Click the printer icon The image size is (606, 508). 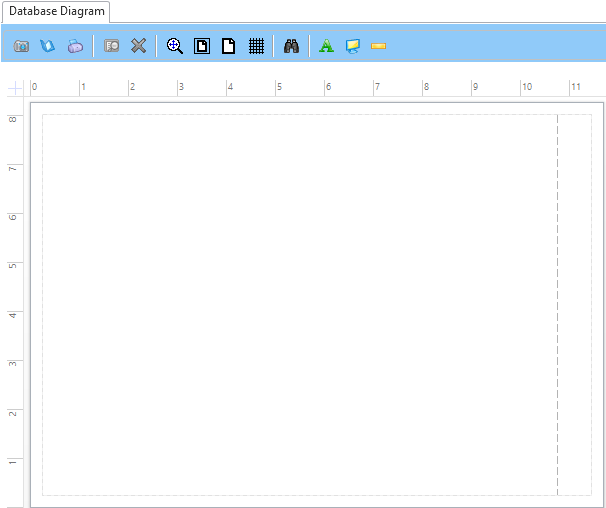pyautogui.click(x=75, y=46)
